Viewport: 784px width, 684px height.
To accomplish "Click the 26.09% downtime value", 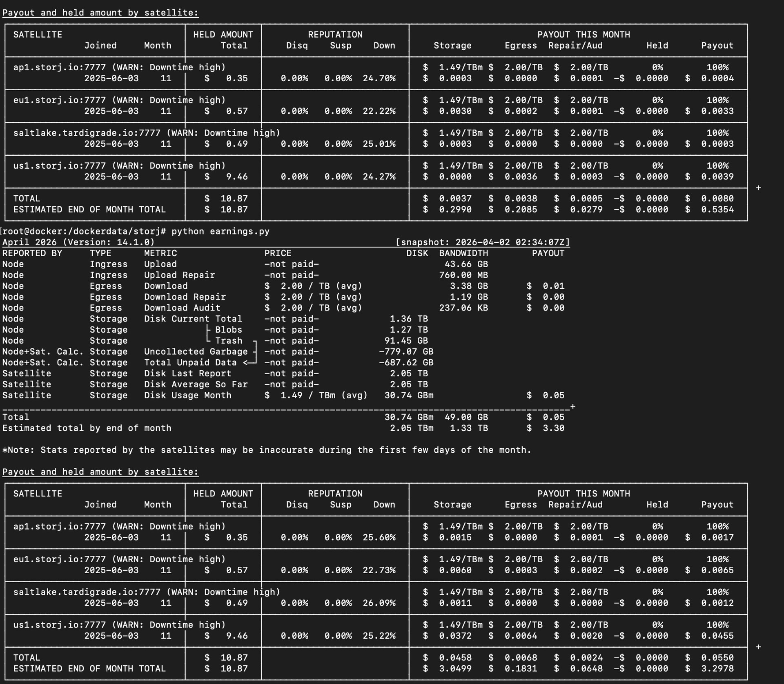I will (x=379, y=603).
